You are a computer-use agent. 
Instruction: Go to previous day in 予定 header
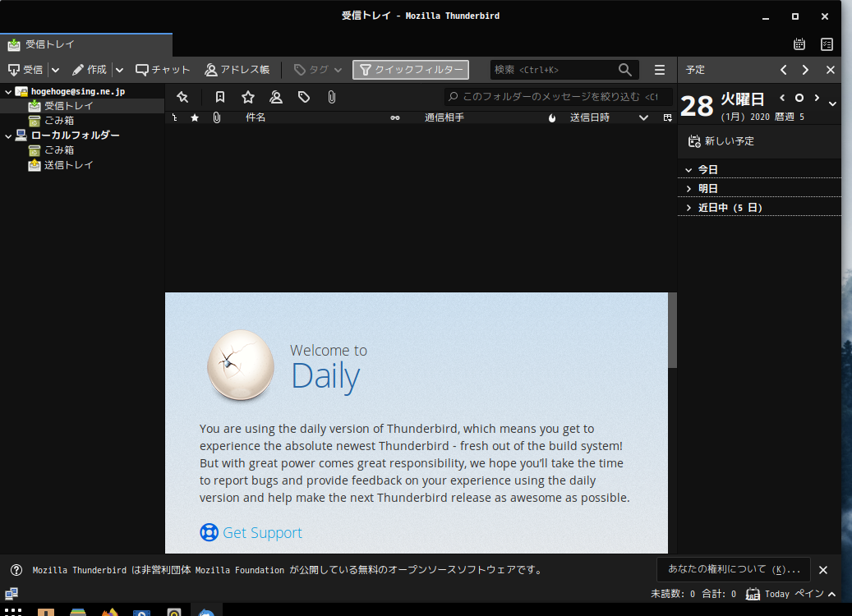tap(784, 70)
